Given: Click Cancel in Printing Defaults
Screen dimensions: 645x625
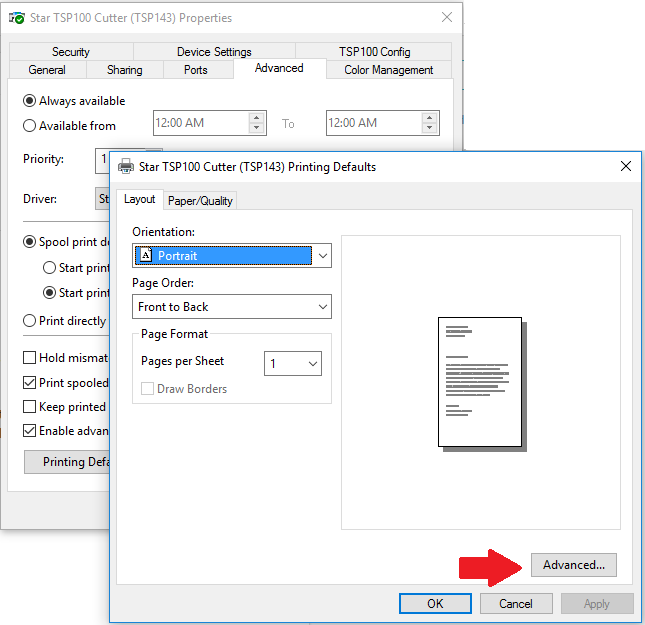Looking at the screenshot, I should point(516,603).
